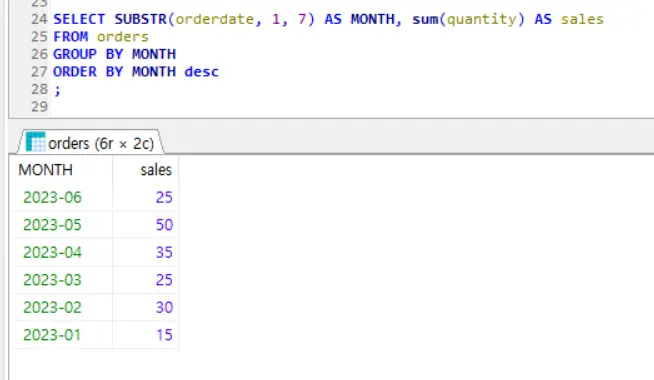Select the 2023-02 month cell
654x380 pixels.
pos(62,307)
